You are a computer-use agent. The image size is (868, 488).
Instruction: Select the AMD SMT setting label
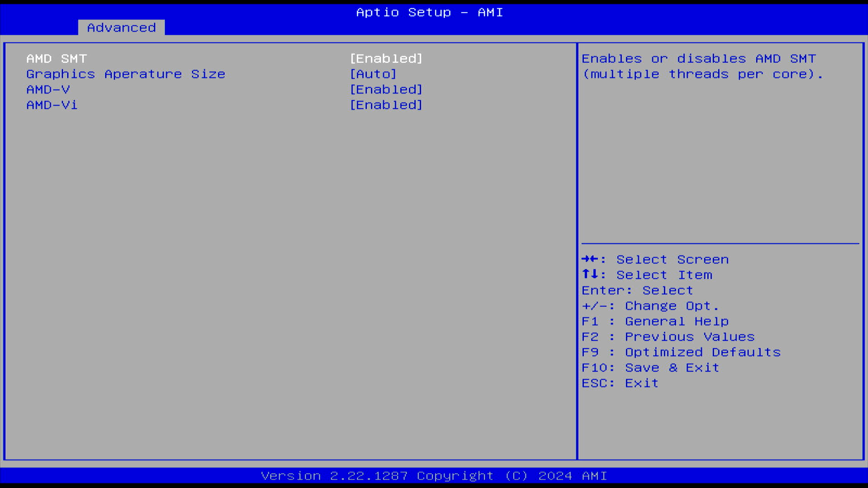[57, 59]
